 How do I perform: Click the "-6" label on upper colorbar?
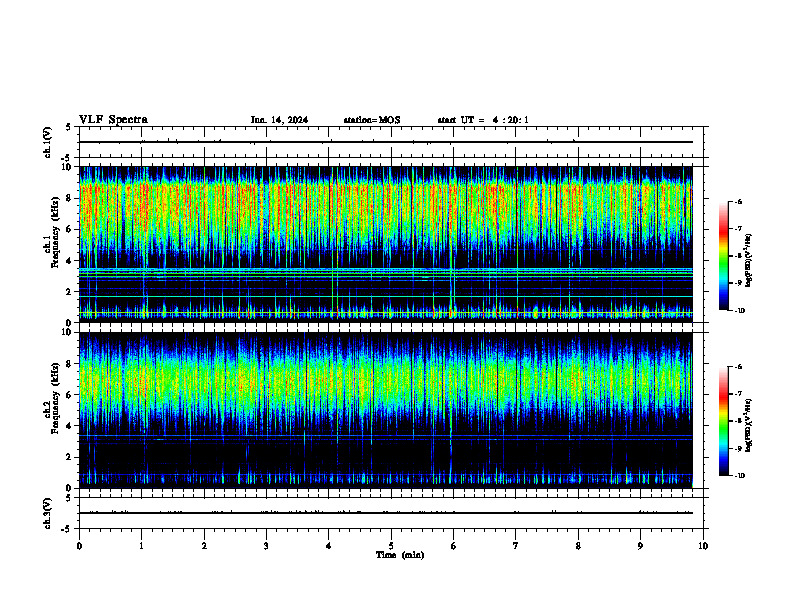[x=738, y=201]
